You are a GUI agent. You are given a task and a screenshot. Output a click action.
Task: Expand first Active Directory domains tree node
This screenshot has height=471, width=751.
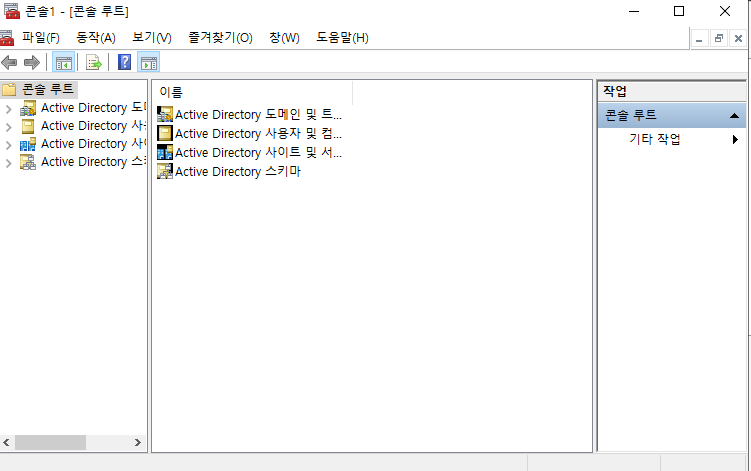point(8,109)
